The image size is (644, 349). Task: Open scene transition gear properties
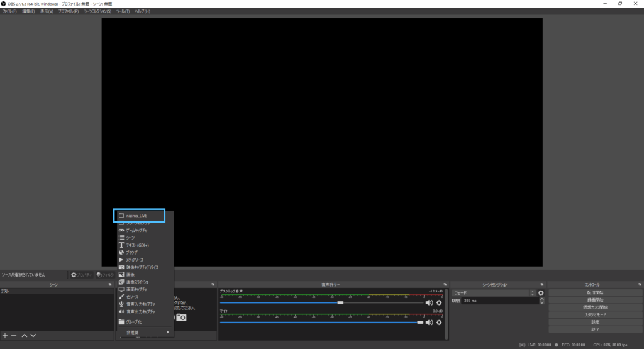click(x=541, y=293)
